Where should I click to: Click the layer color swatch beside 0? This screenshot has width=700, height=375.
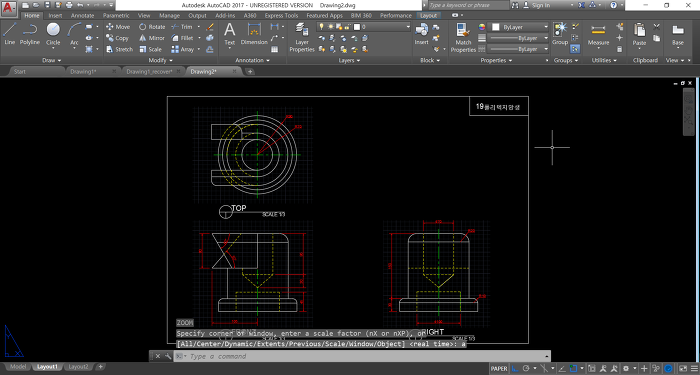pyautogui.click(x=357, y=27)
